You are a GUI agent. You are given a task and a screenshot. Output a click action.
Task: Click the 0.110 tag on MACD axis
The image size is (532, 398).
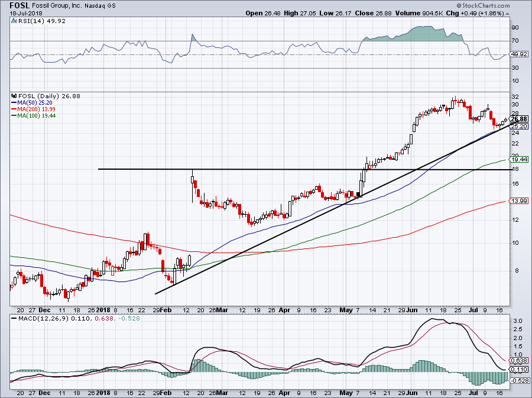(520, 369)
